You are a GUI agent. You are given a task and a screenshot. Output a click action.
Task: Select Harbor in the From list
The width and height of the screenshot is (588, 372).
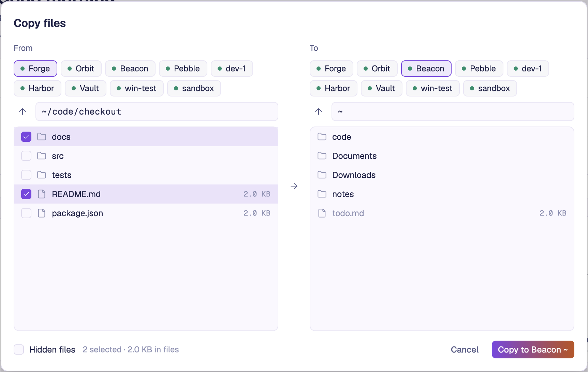[38, 88]
